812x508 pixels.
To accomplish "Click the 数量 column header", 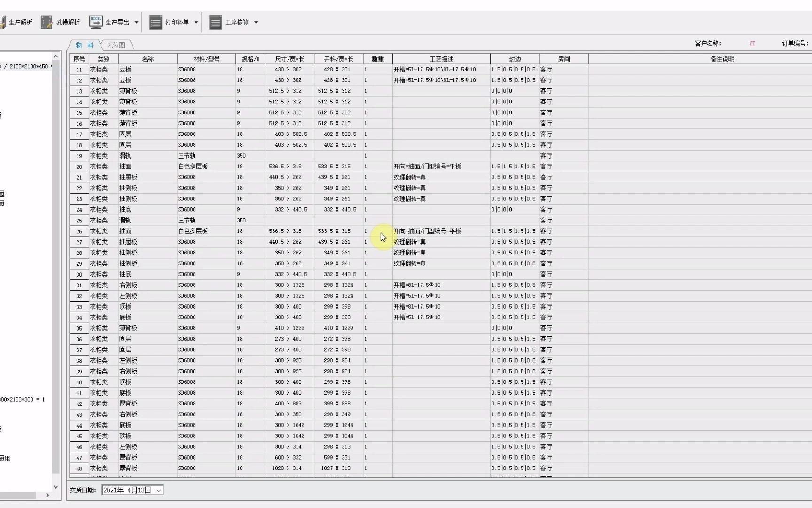I will [x=378, y=59].
